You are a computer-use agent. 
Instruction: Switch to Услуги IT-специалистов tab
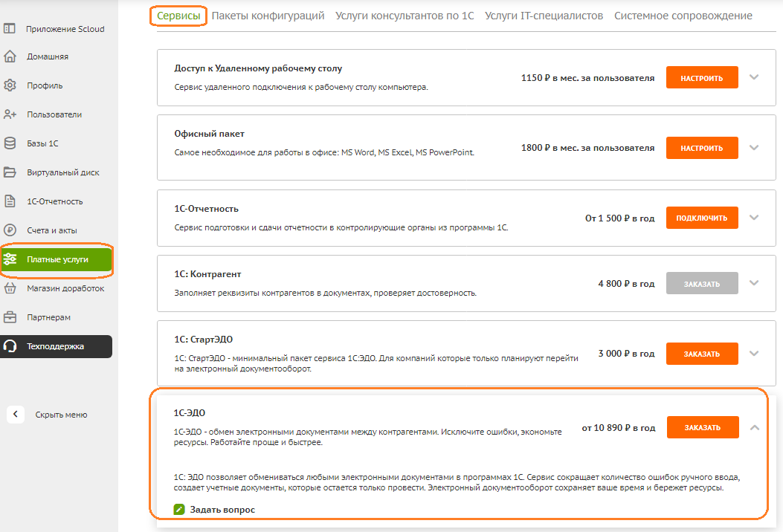tap(544, 16)
